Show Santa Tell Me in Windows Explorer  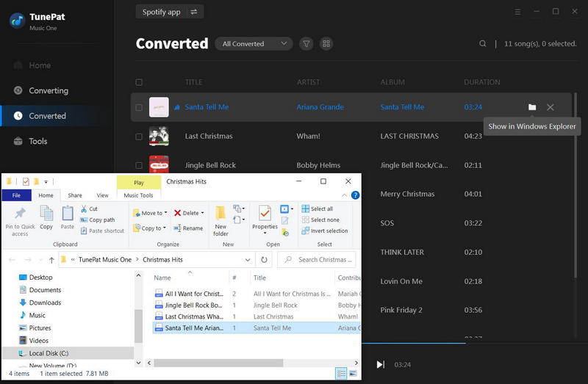(532, 107)
